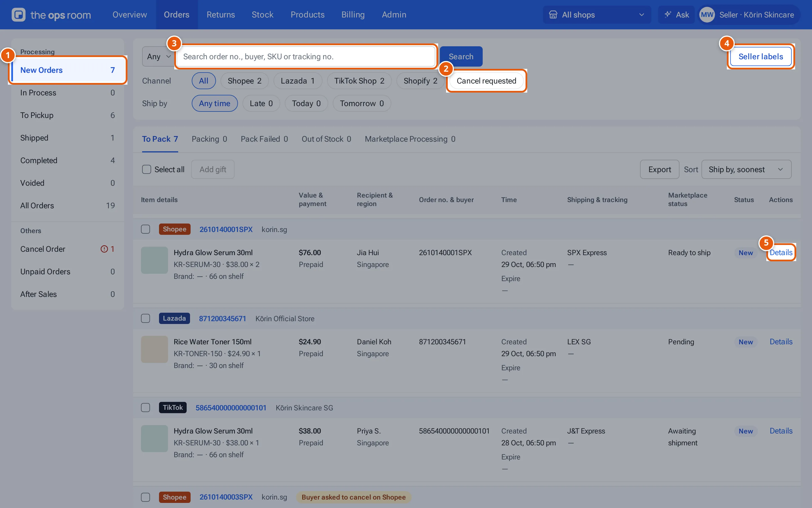Switch to the Packing tab

coord(209,139)
